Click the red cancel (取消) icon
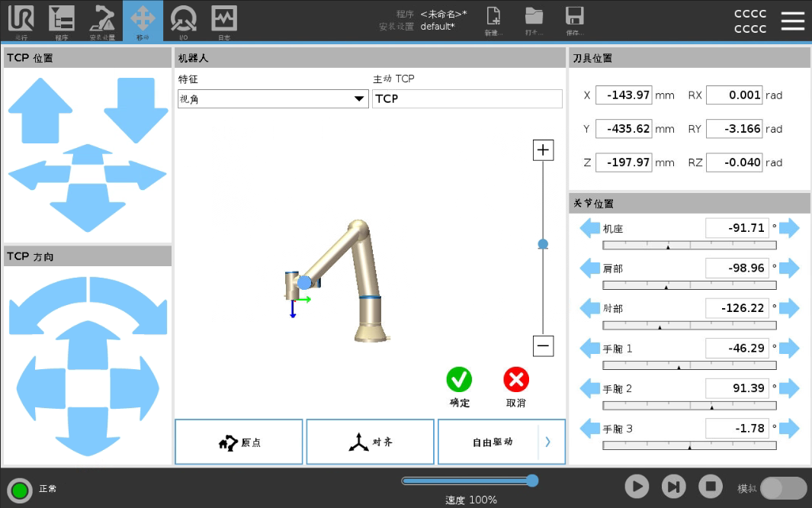812x508 pixels. (516, 380)
